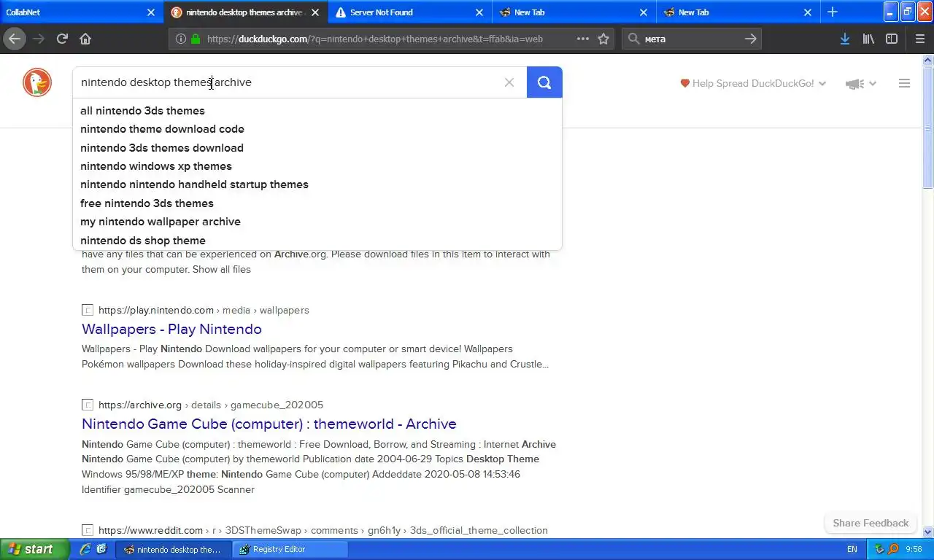Open the Windows start menu
934x560 pixels.
click(x=34, y=549)
